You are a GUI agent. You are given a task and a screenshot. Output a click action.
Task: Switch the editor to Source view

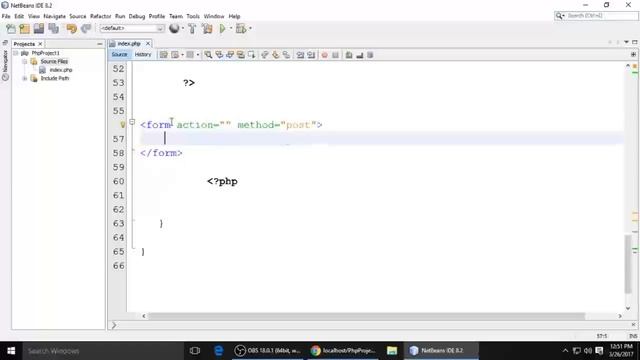[x=119, y=55]
